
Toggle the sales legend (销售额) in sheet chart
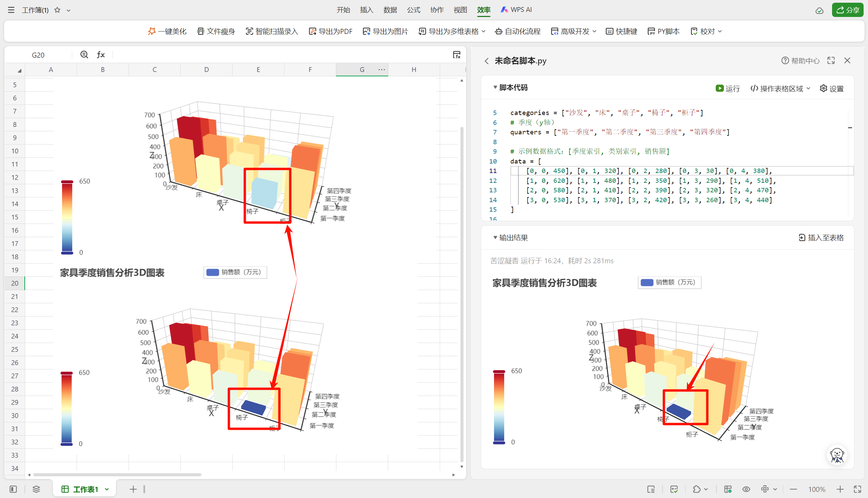pos(235,272)
